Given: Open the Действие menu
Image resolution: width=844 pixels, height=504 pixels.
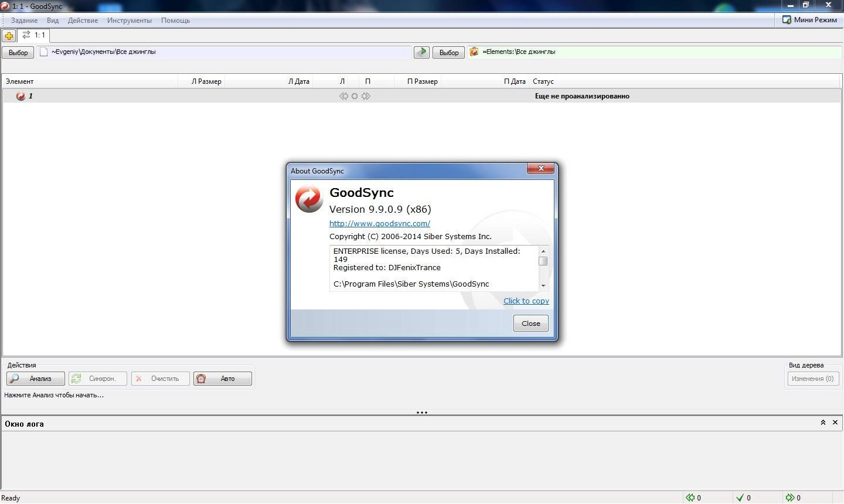Looking at the screenshot, I should pyautogui.click(x=83, y=21).
